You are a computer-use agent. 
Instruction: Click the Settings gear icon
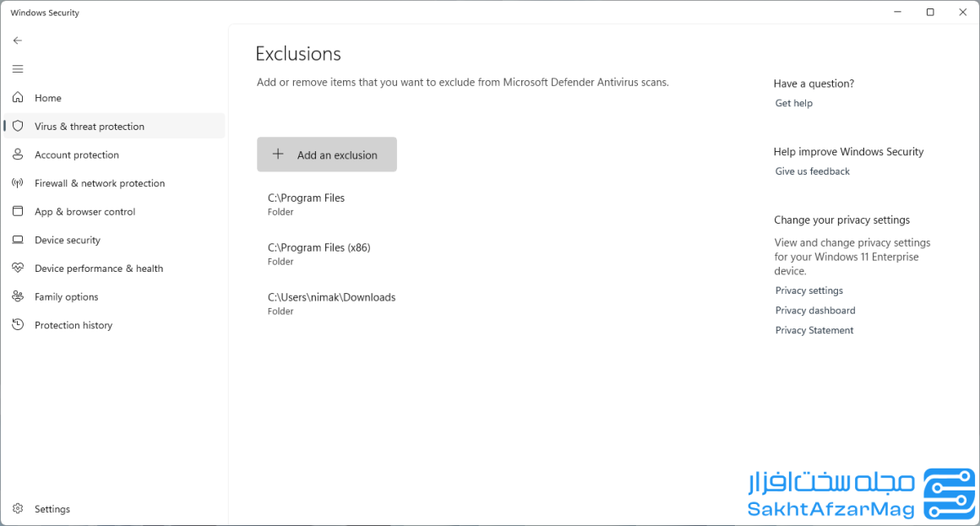click(18, 508)
